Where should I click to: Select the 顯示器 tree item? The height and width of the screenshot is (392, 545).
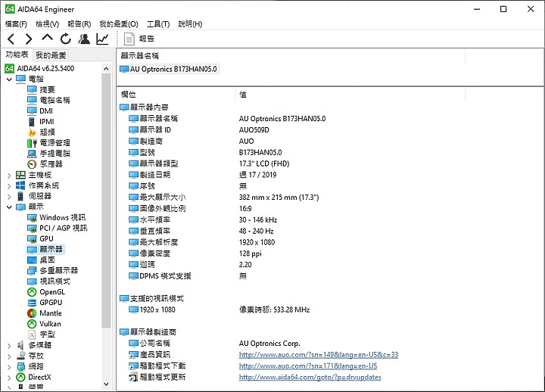click(45, 250)
